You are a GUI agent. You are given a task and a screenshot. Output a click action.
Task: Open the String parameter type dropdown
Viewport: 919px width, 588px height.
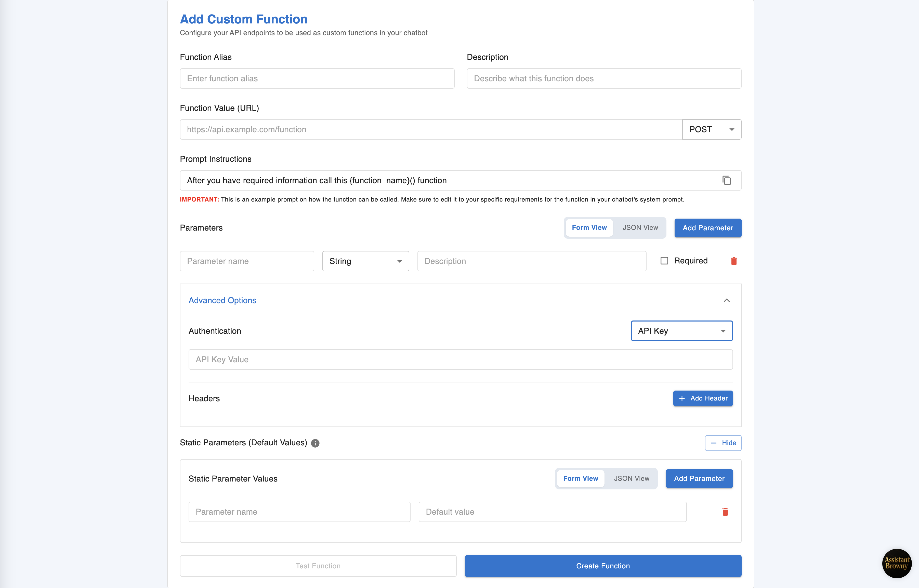(x=365, y=261)
